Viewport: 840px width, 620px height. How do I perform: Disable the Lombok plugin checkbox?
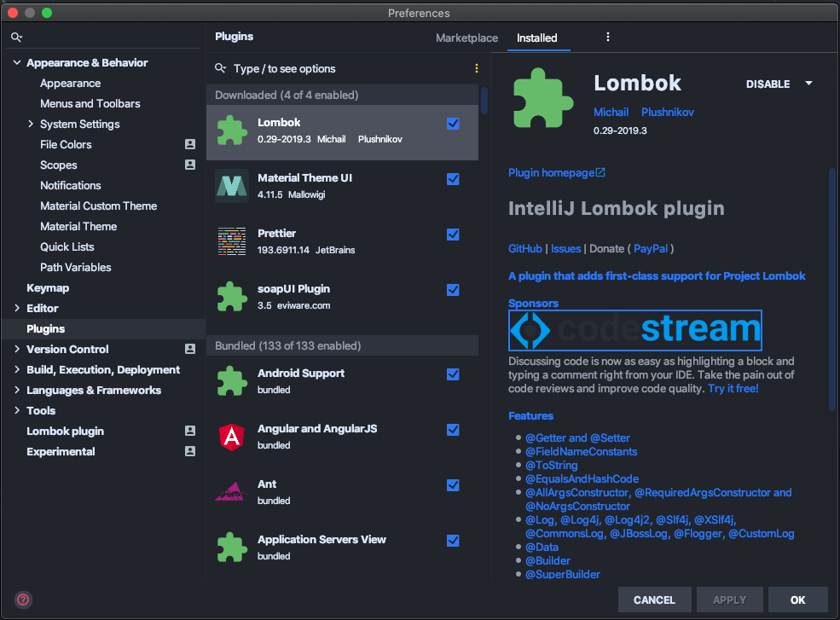tap(453, 124)
